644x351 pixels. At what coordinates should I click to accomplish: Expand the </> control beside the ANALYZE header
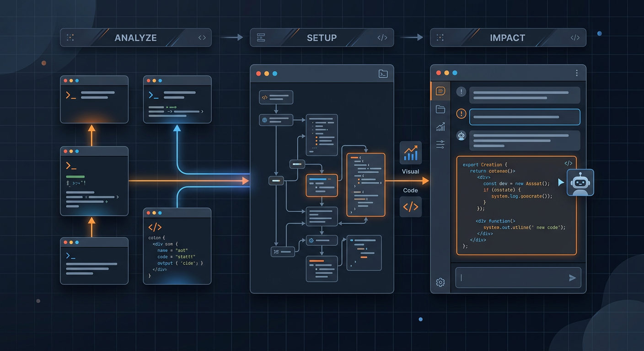click(202, 37)
